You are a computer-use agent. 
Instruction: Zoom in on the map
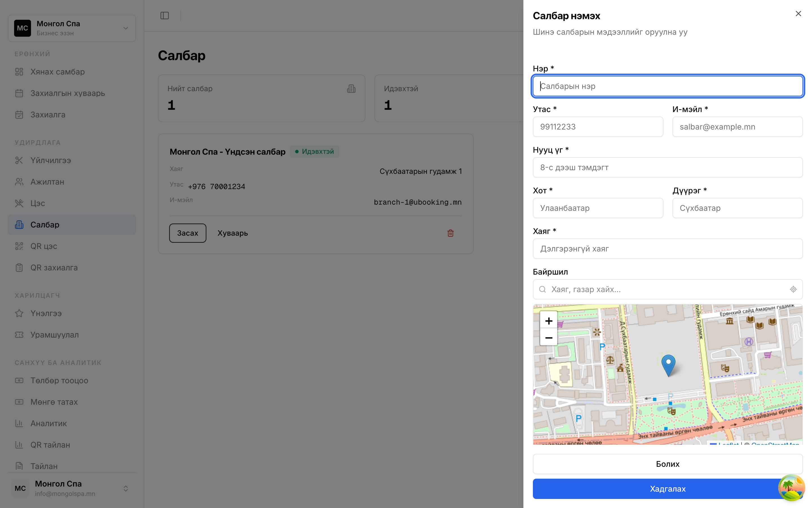(549, 321)
